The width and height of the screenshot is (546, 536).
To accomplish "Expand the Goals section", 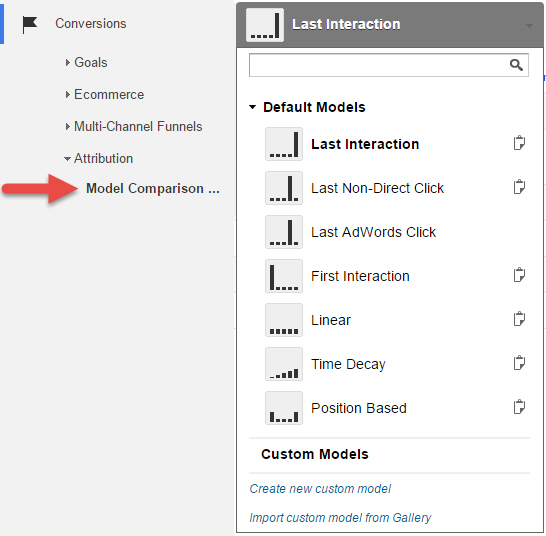I will pos(68,62).
